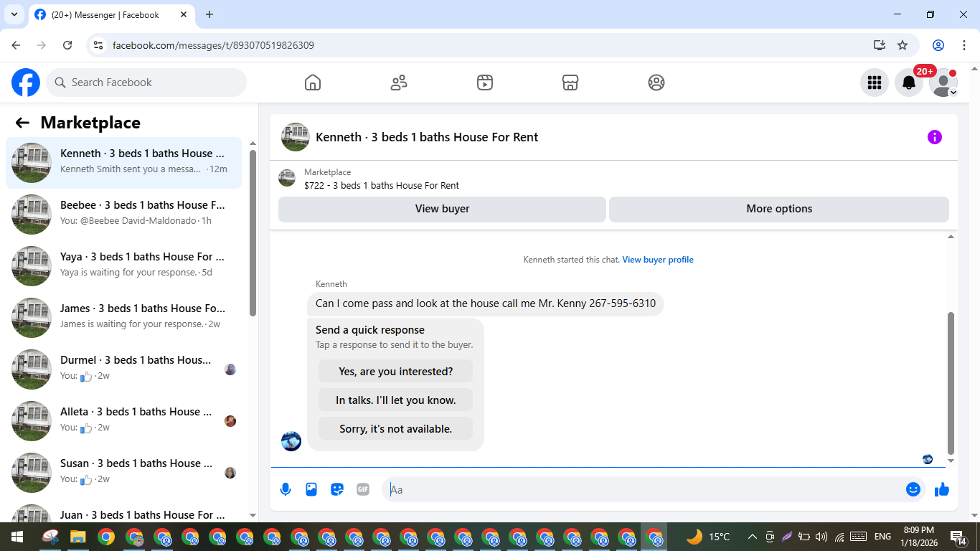This screenshot has width=980, height=551.
Task: Open the account profile avatar menu
Action: click(943, 83)
